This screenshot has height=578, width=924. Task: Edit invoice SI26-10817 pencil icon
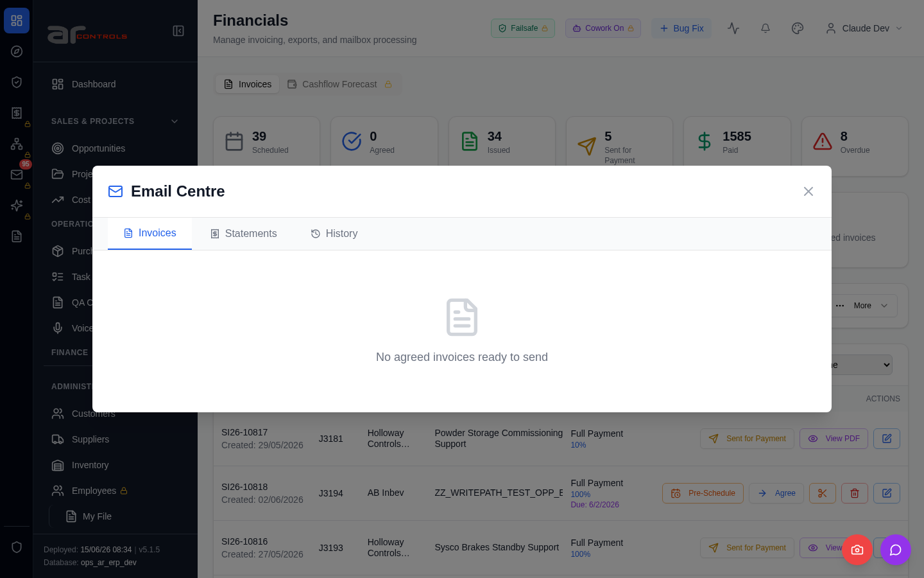point(887,439)
